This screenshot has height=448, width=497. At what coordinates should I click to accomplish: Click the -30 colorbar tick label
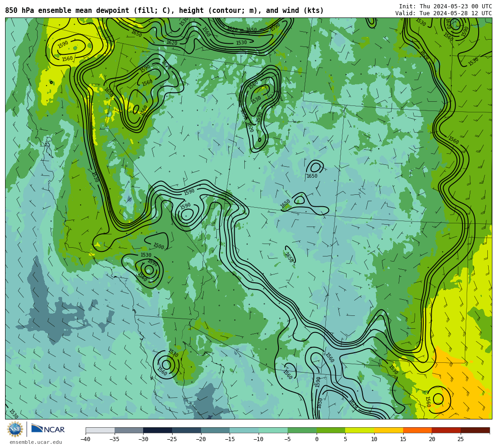[x=143, y=439]
